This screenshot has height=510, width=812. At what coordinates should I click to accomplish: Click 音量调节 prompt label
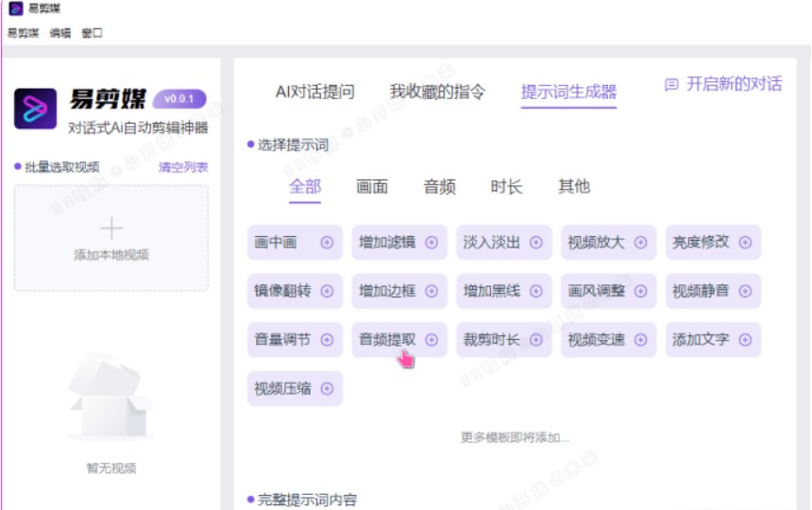(282, 340)
